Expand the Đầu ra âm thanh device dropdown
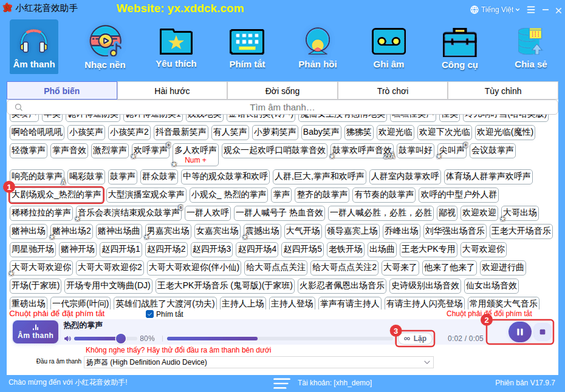The height and width of the screenshot is (392, 565). coord(427,362)
